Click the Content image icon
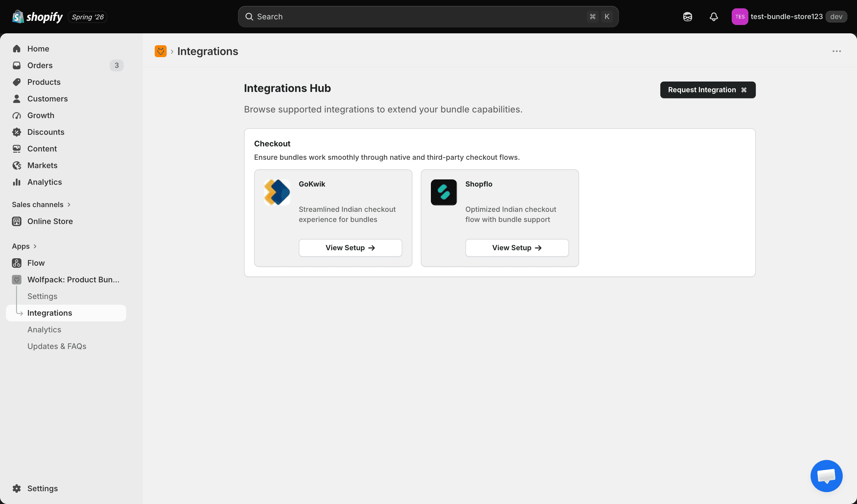 [x=17, y=149]
